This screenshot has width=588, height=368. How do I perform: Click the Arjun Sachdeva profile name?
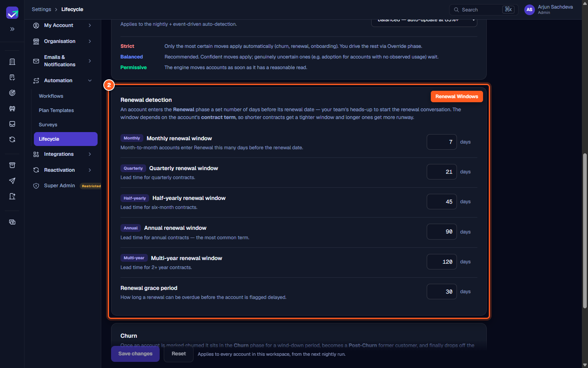[x=555, y=7]
